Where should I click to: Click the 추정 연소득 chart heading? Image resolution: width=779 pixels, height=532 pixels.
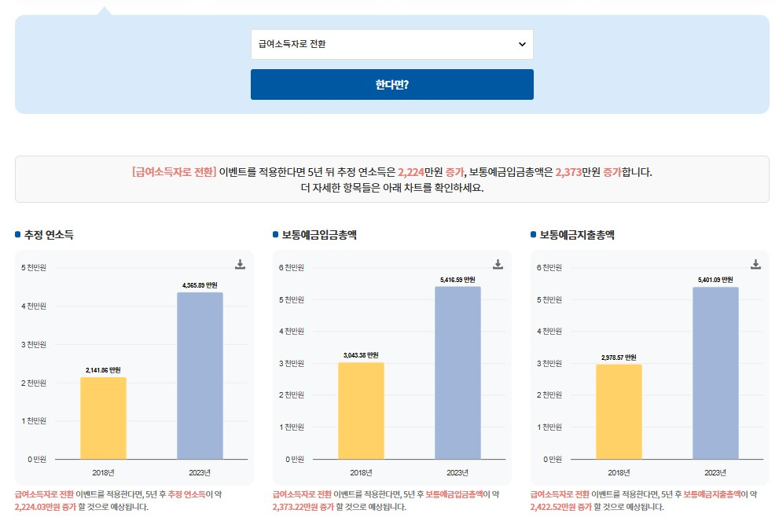click(x=49, y=234)
